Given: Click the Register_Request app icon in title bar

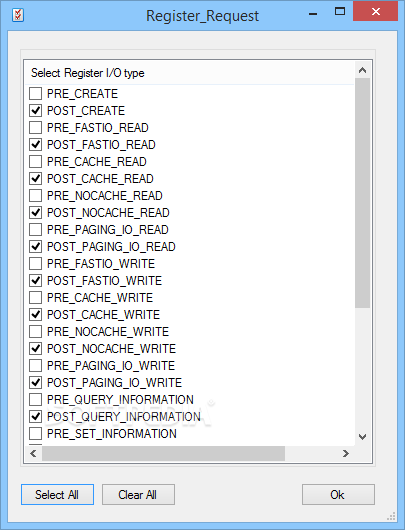Looking at the screenshot, I should [18, 15].
